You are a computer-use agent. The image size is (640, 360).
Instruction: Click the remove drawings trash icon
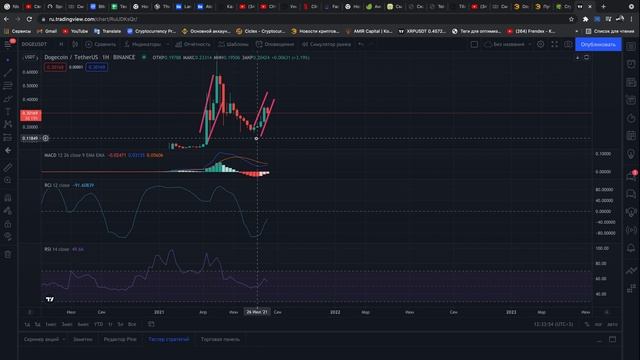click(8, 255)
